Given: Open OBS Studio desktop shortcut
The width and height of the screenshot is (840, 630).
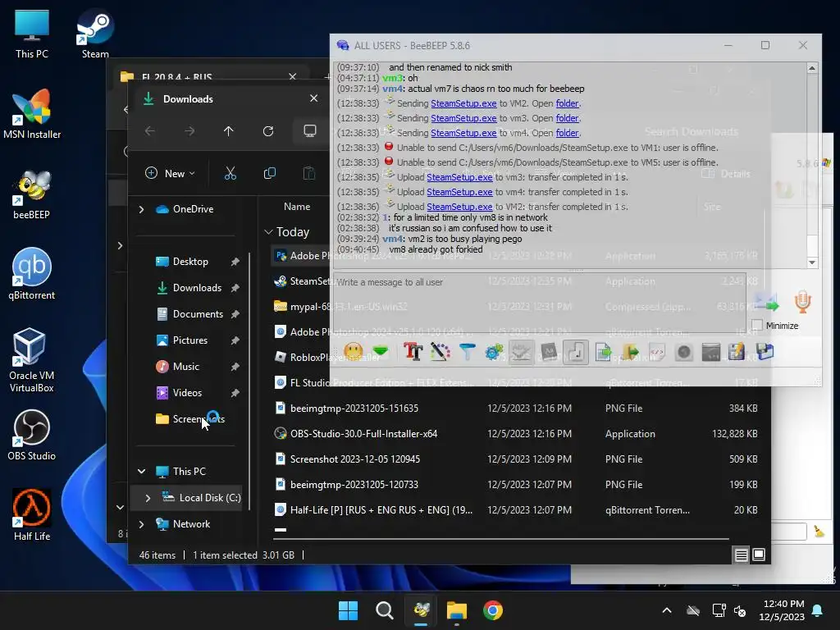Looking at the screenshot, I should click(x=32, y=435).
